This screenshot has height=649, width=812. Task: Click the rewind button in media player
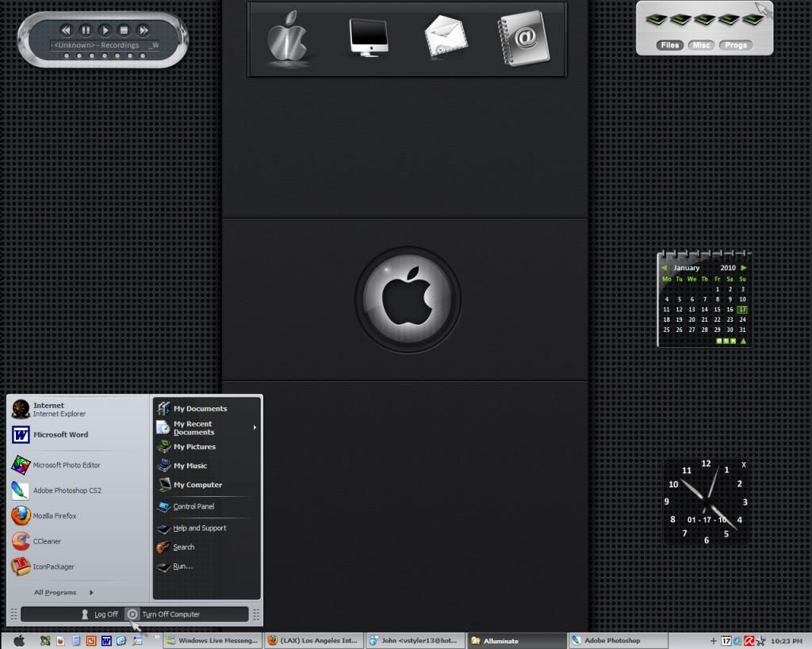[x=66, y=30]
